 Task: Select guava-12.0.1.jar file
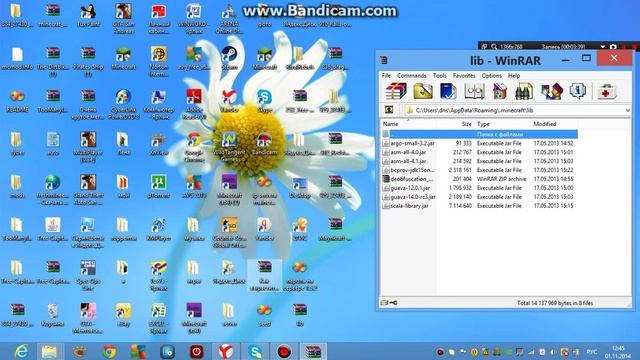(480, 188)
